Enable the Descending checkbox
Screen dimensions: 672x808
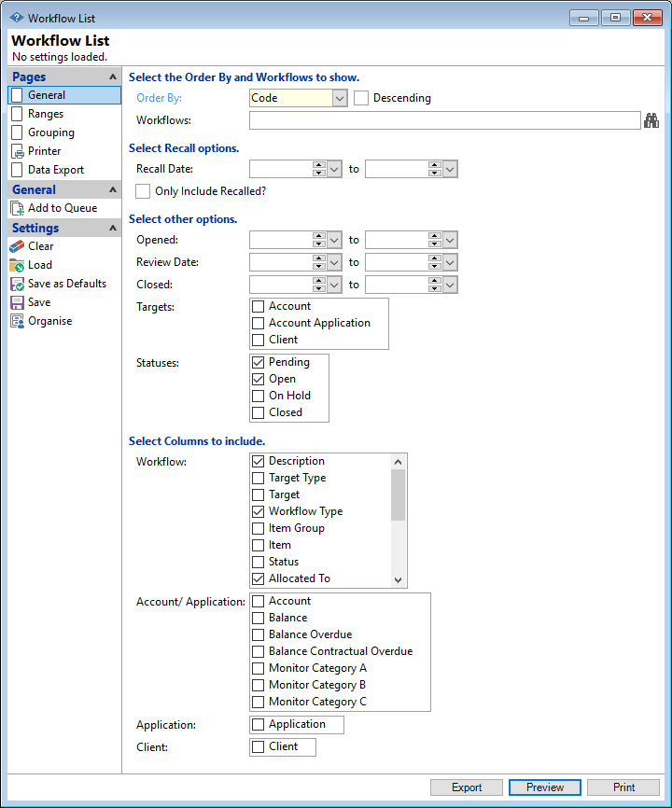pos(361,98)
